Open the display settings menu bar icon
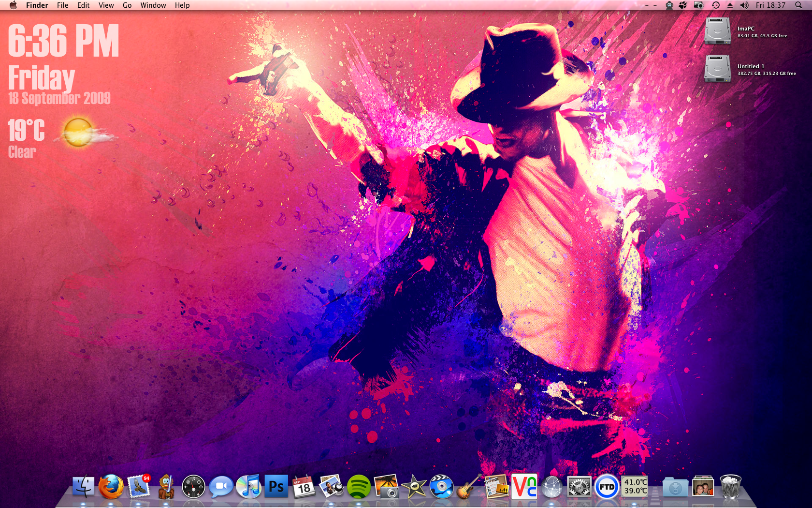This screenshot has height=508, width=812. 698,5
